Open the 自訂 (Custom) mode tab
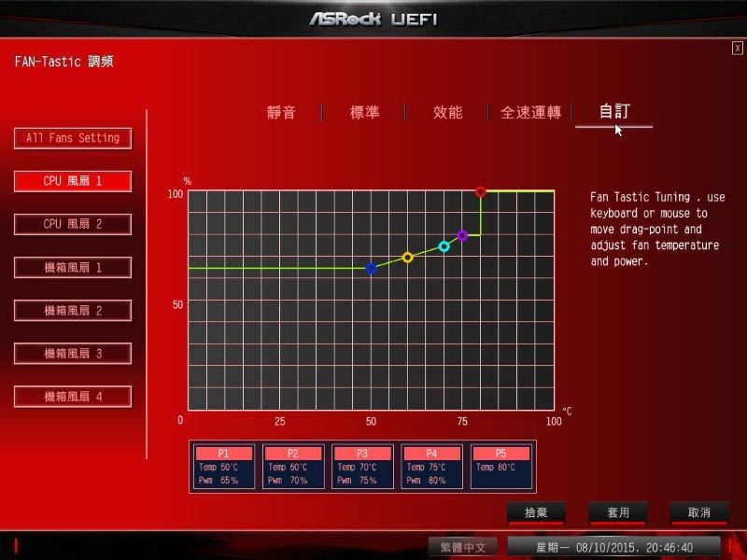This screenshot has width=747, height=560. [x=613, y=112]
